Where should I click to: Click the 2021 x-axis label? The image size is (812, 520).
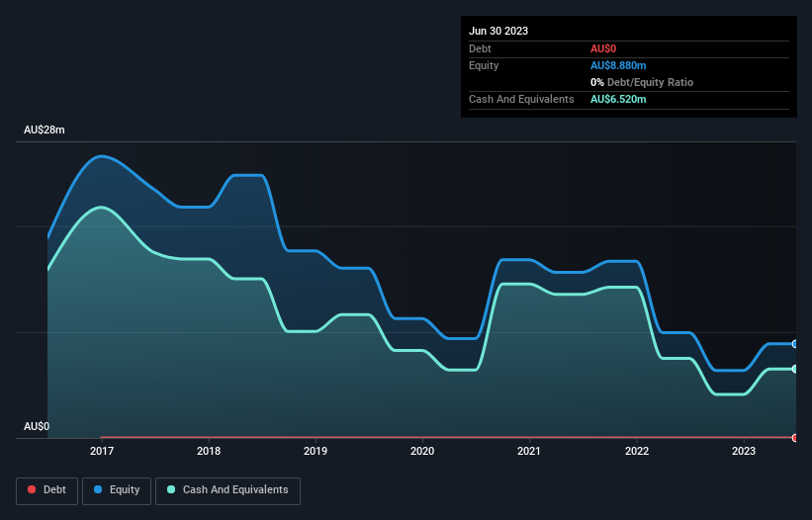tap(529, 451)
